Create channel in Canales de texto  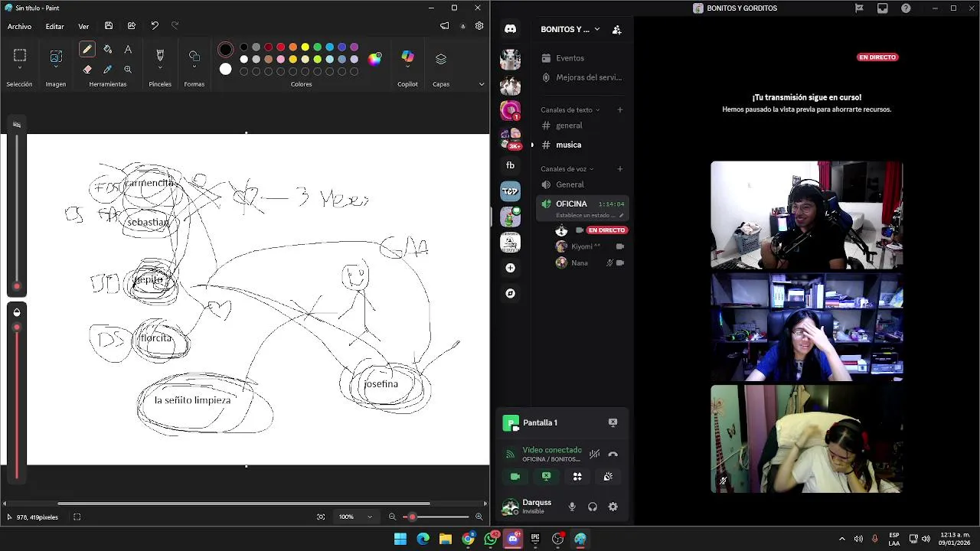pos(620,109)
